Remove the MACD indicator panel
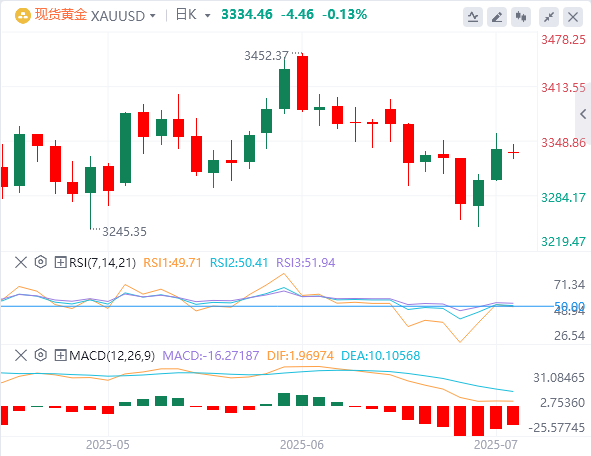 [21, 355]
